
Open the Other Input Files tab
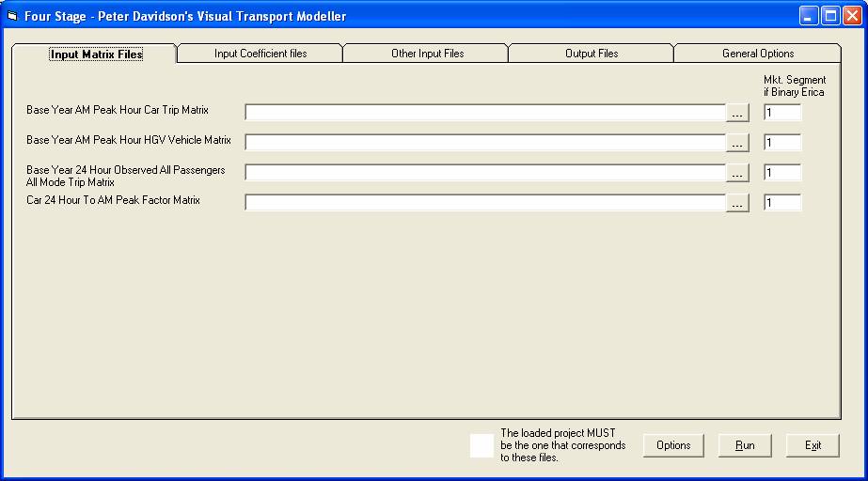coord(427,54)
